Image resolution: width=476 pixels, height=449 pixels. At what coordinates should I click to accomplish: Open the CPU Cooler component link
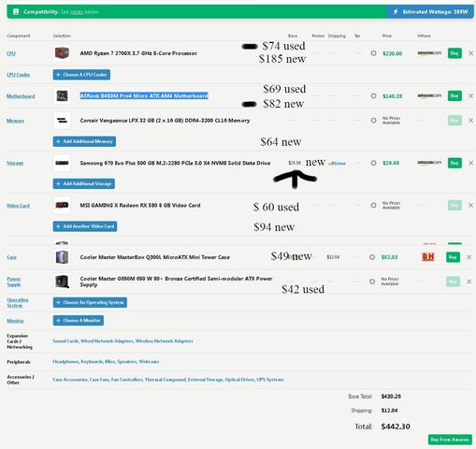click(19, 75)
